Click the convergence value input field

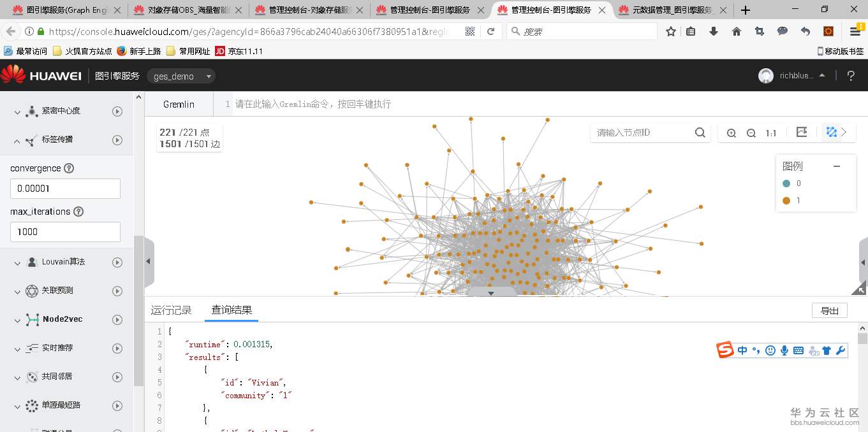pyautogui.click(x=65, y=189)
